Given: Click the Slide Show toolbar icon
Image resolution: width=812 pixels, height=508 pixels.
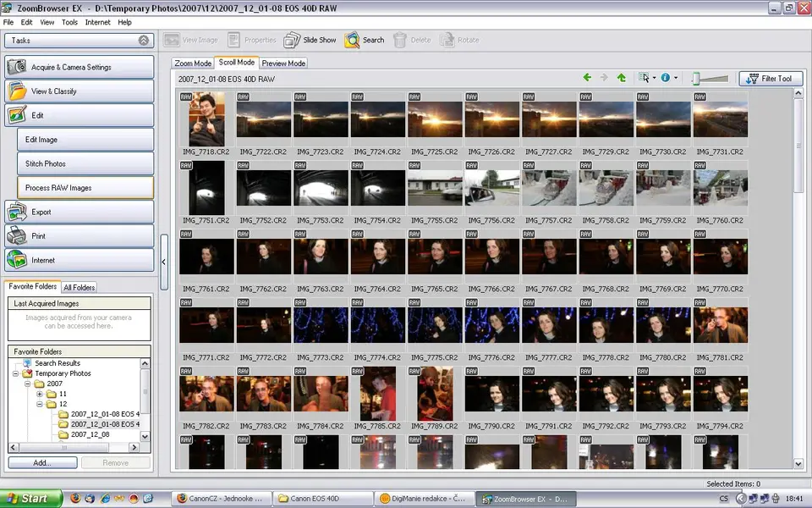Looking at the screenshot, I should (x=292, y=40).
